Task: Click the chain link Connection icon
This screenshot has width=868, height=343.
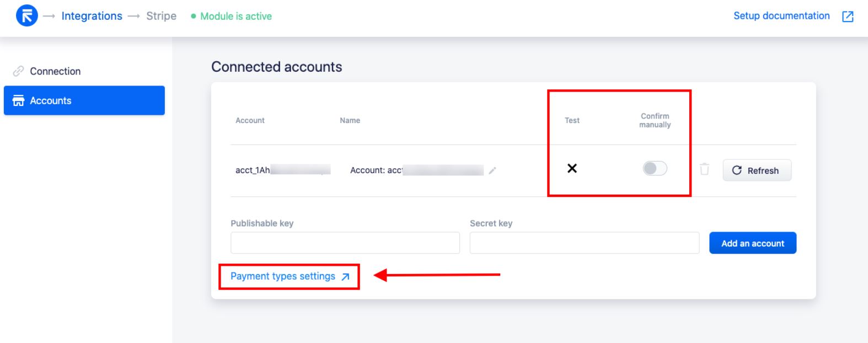Action: (19, 71)
